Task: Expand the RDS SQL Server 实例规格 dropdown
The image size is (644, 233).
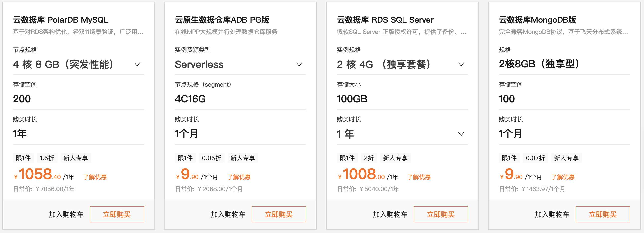Action: (x=461, y=64)
